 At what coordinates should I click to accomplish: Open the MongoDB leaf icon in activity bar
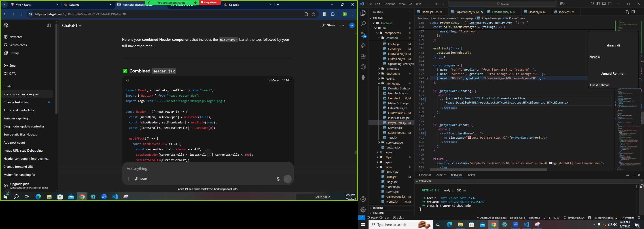click(x=363, y=78)
